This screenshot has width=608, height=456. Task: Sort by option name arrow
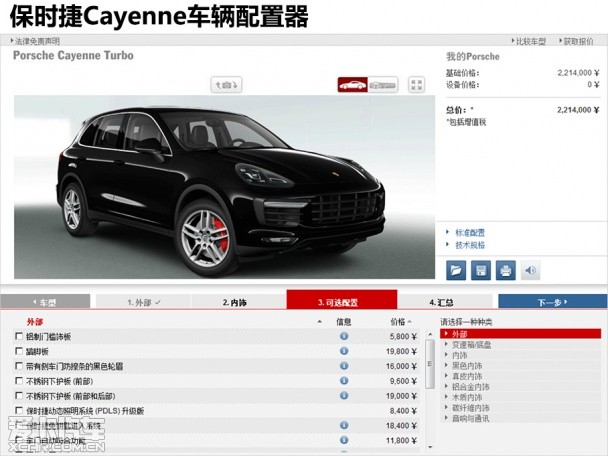320,321
